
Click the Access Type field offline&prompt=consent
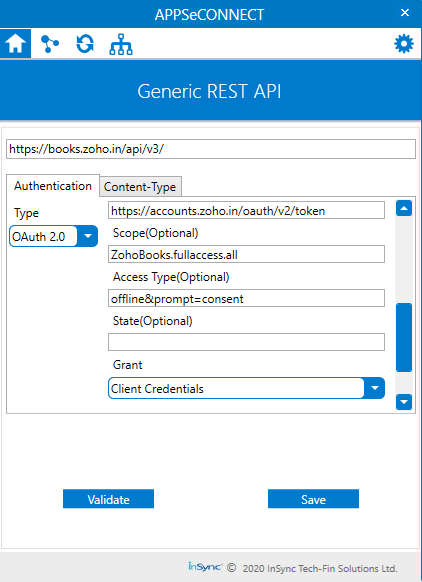246,298
